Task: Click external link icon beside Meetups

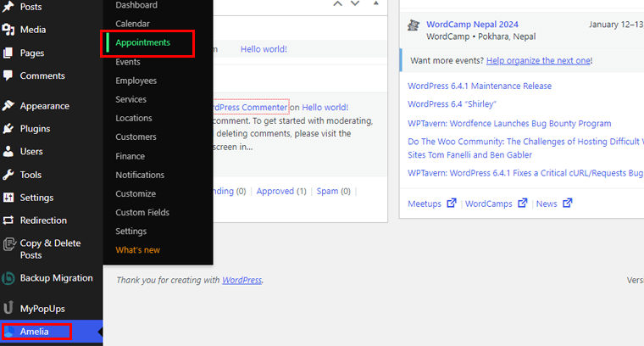Action: (452, 203)
